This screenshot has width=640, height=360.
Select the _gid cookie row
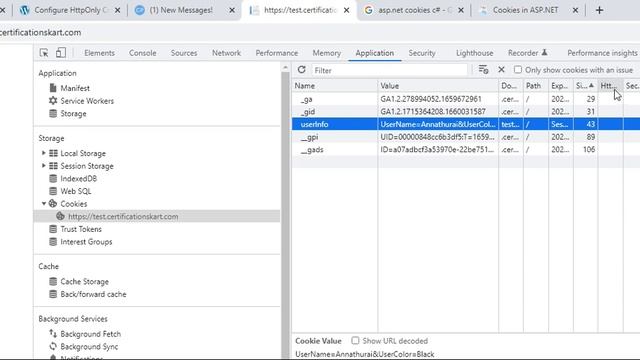click(466, 111)
